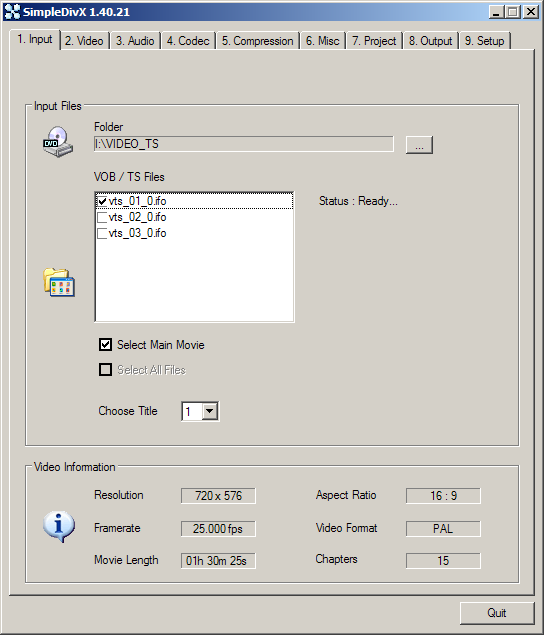Open the 4. Codec tab
The image size is (544, 635).
pyautogui.click(x=188, y=41)
